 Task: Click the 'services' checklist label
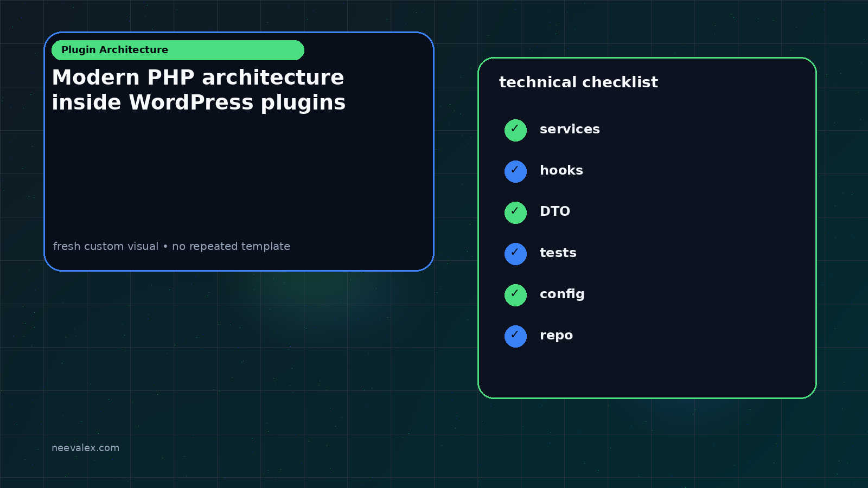tap(570, 129)
